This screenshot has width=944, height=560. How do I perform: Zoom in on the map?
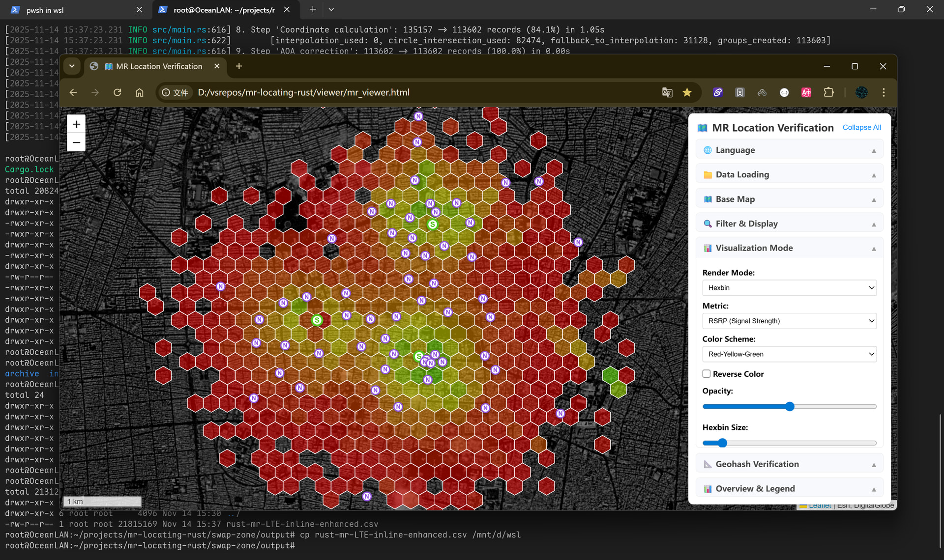pos(76,124)
